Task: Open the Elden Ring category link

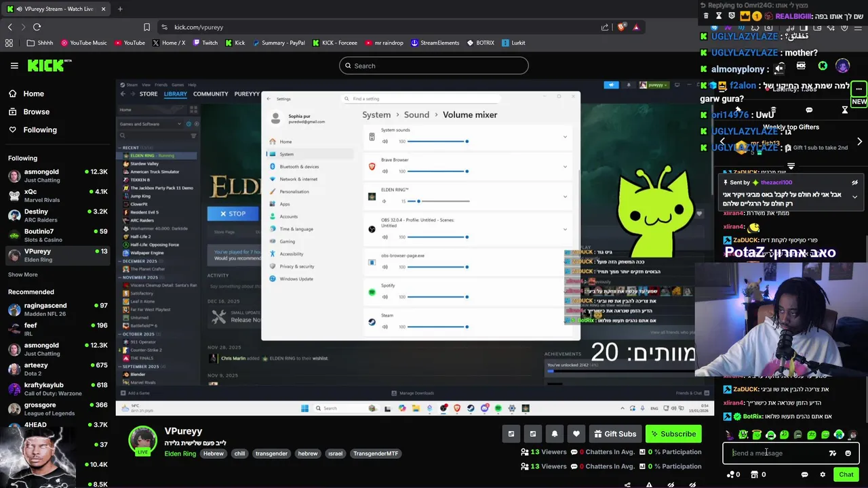Action: [180, 453]
